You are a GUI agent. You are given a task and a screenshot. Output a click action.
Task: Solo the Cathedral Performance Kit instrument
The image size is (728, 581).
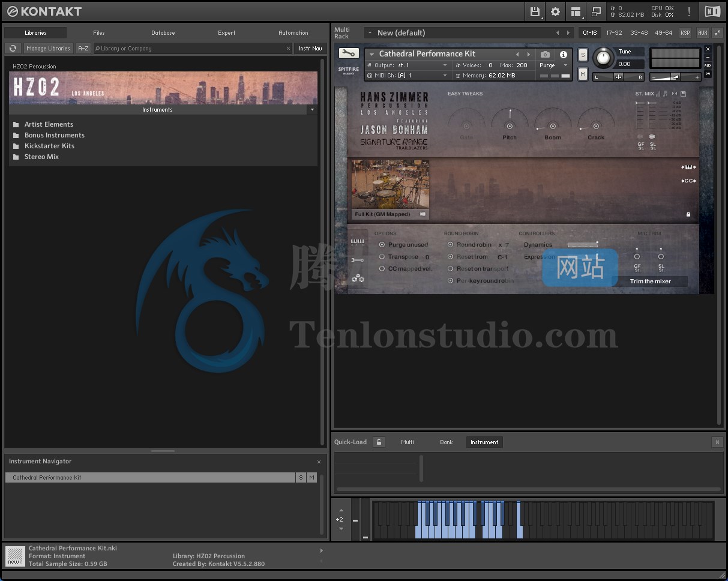click(x=583, y=55)
